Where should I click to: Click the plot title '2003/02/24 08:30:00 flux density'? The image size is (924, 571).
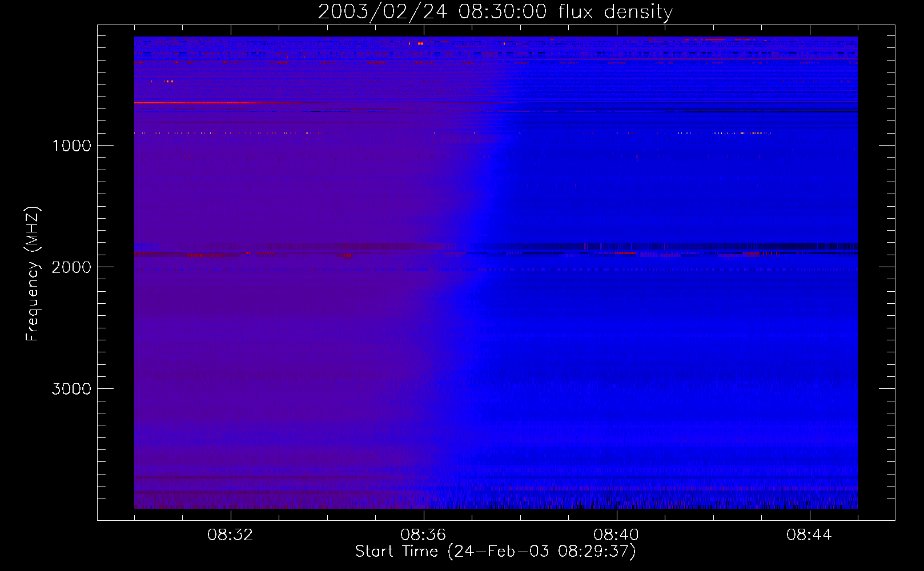click(495, 12)
